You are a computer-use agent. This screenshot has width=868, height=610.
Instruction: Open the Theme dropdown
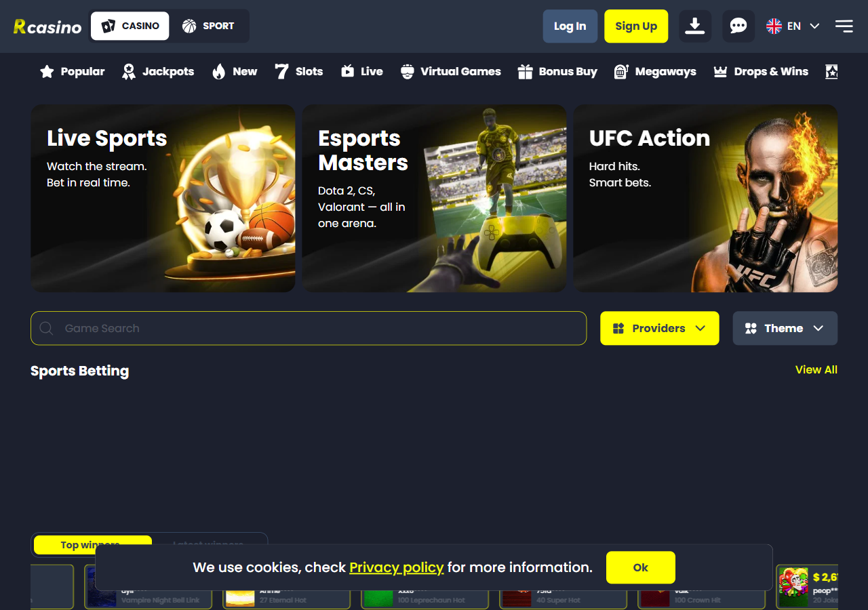785,328
